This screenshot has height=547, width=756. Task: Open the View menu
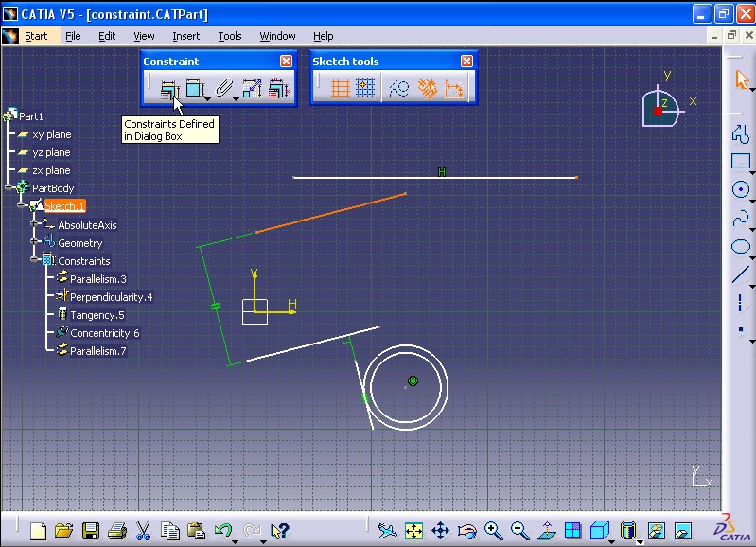144,36
